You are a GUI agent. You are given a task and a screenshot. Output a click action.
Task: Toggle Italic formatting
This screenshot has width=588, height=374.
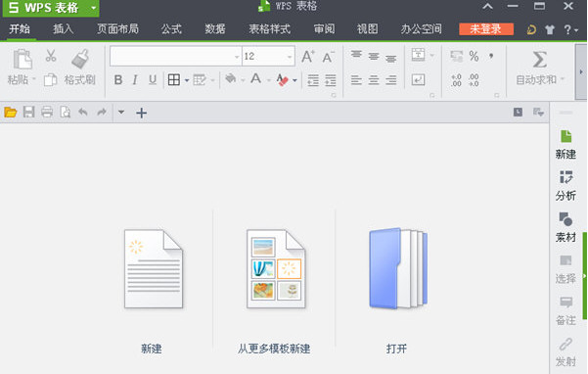point(135,79)
